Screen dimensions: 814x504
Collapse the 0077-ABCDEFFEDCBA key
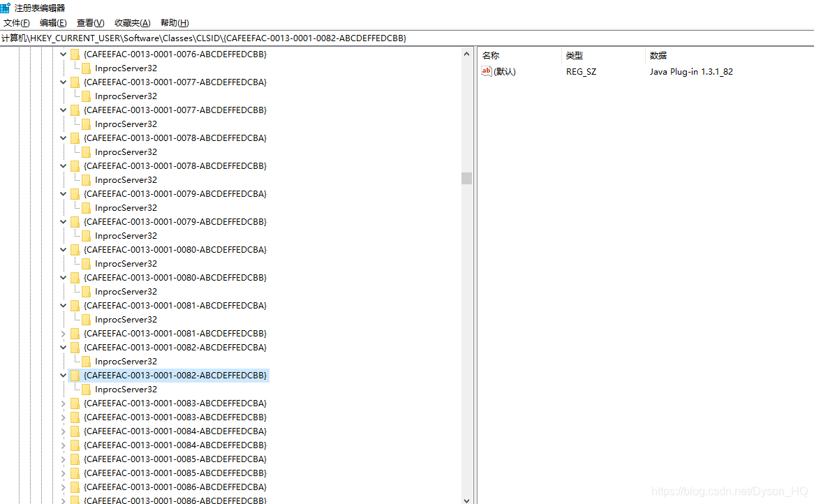tap(63, 82)
